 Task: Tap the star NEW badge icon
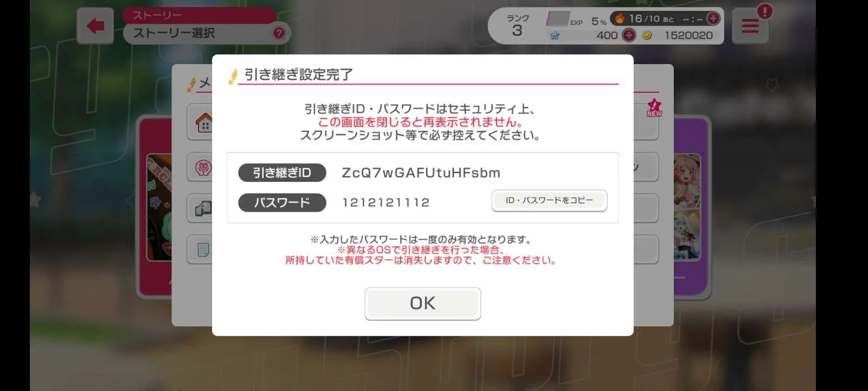pyautogui.click(x=654, y=108)
